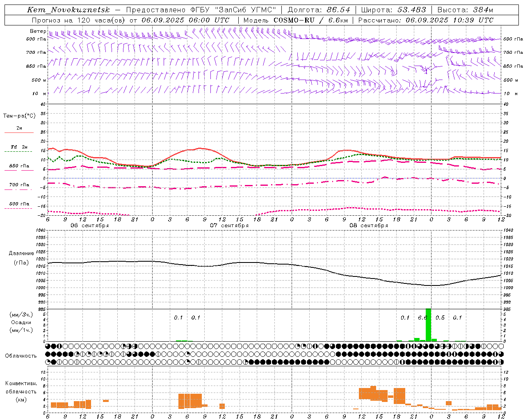Click the precipitation value '6.6'

click(x=422, y=317)
